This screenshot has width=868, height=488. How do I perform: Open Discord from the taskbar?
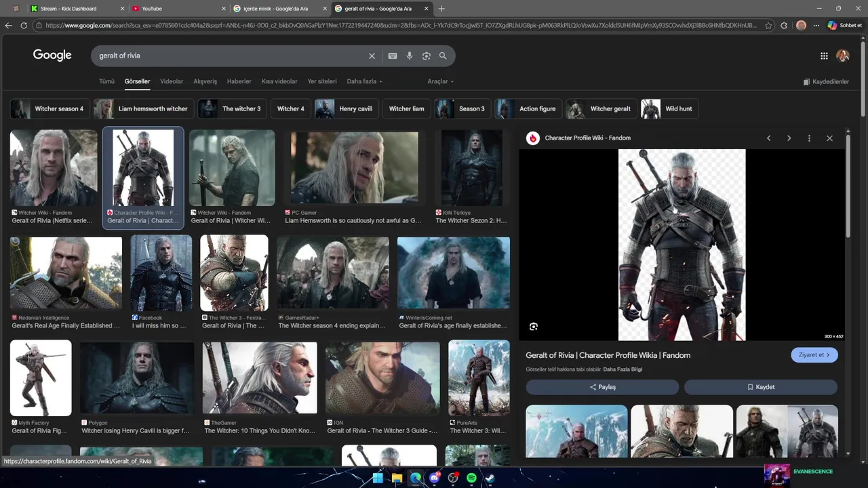click(x=435, y=479)
